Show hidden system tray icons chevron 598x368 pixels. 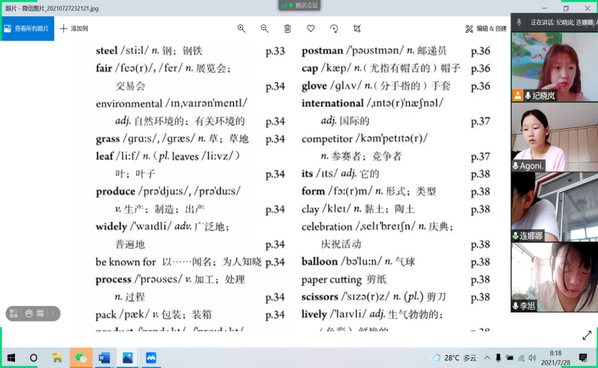[487, 358]
